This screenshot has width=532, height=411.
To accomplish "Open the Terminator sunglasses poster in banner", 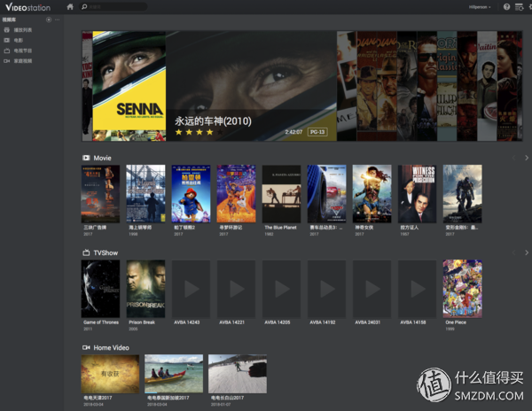I will point(426,86).
